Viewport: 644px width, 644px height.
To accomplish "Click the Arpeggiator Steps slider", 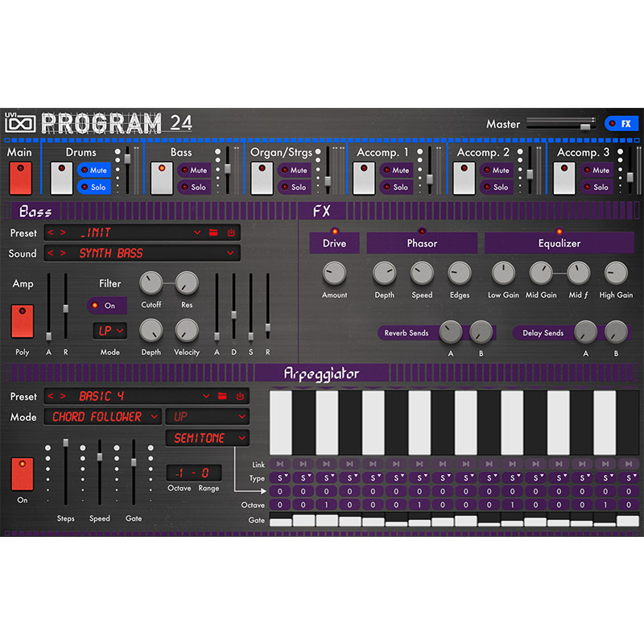I will point(65,473).
